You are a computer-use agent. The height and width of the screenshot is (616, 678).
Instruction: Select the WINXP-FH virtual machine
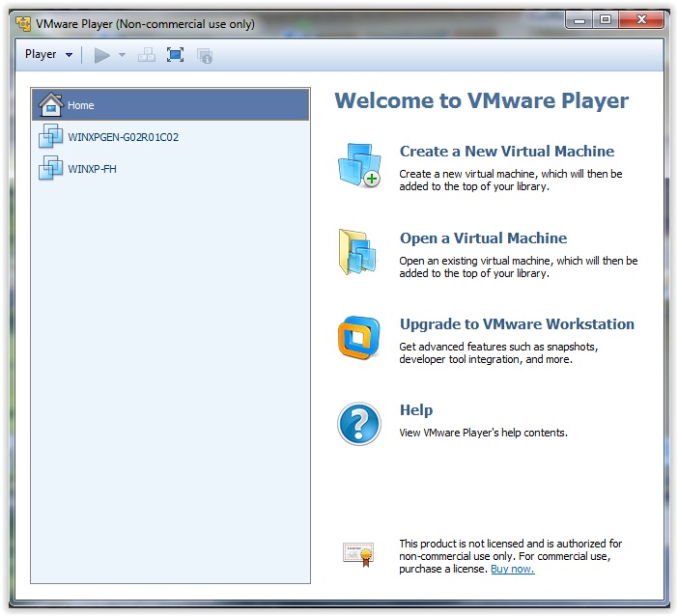pos(93,169)
